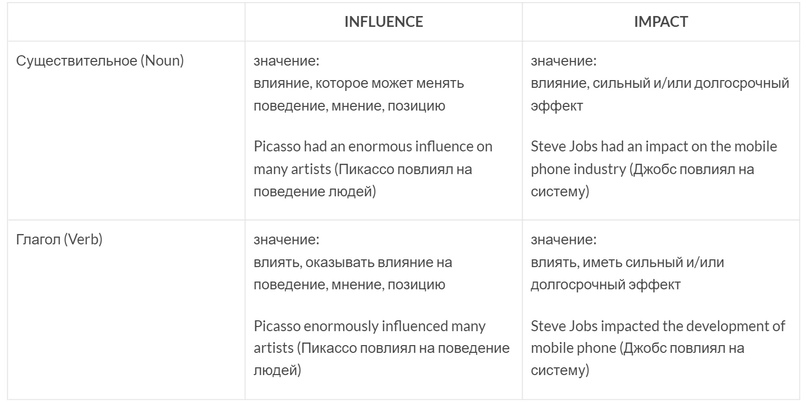The image size is (807, 404).
Task: Click the "Picasso enormously influenced many artists" sentence
Action: click(x=381, y=348)
